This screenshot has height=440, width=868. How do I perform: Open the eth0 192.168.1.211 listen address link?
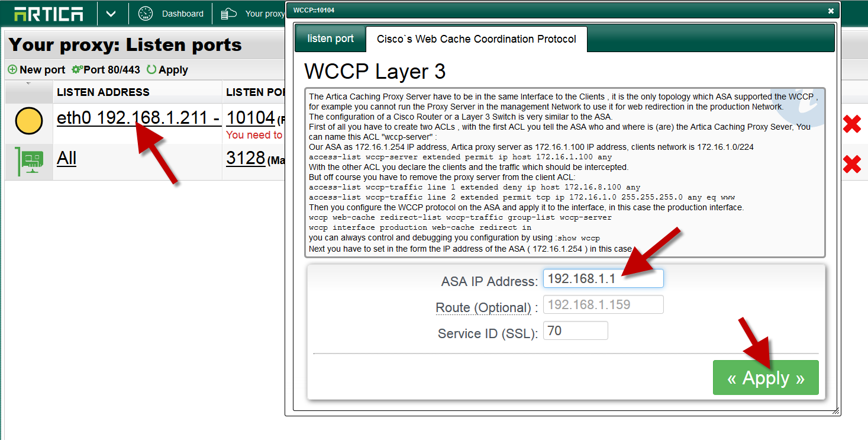pos(139,118)
